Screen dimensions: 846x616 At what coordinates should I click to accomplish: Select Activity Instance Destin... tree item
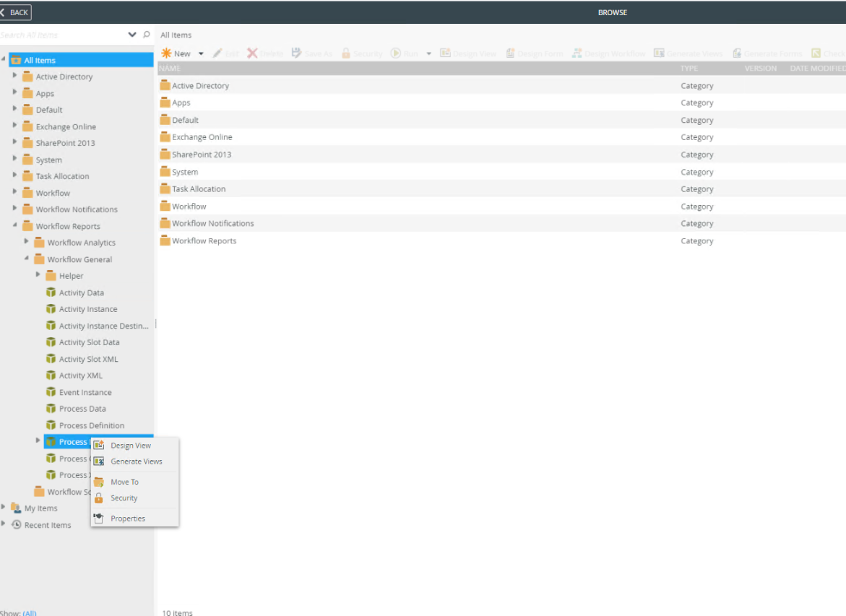[x=103, y=326]
